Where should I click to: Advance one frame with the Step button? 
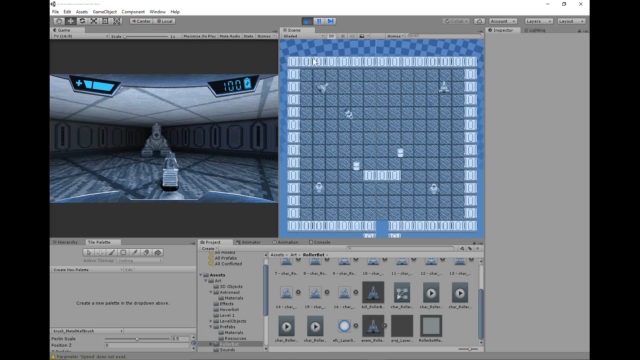tap(331, 21)
